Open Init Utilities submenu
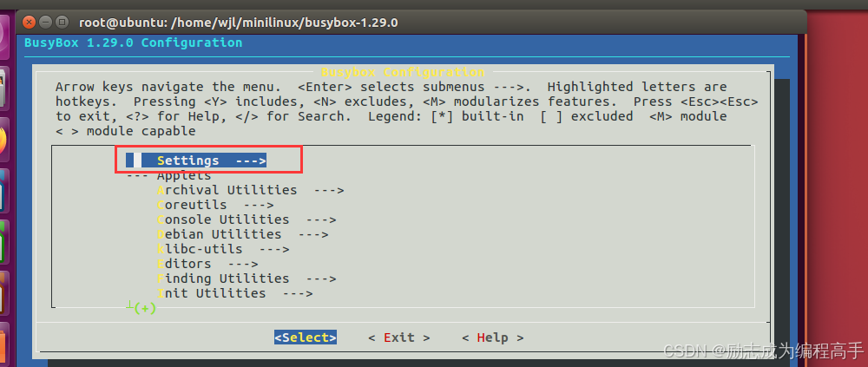Screen dimensions: 868x367 (x=234, y=293)
